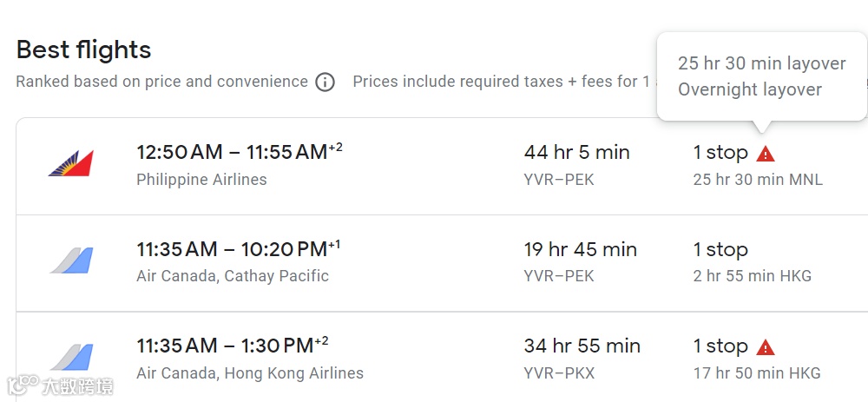Screen dimensions: 868x402
Task: Click airline logo of Air Canada, Hong Kong Airlines flight
Action: click(70, 357)
